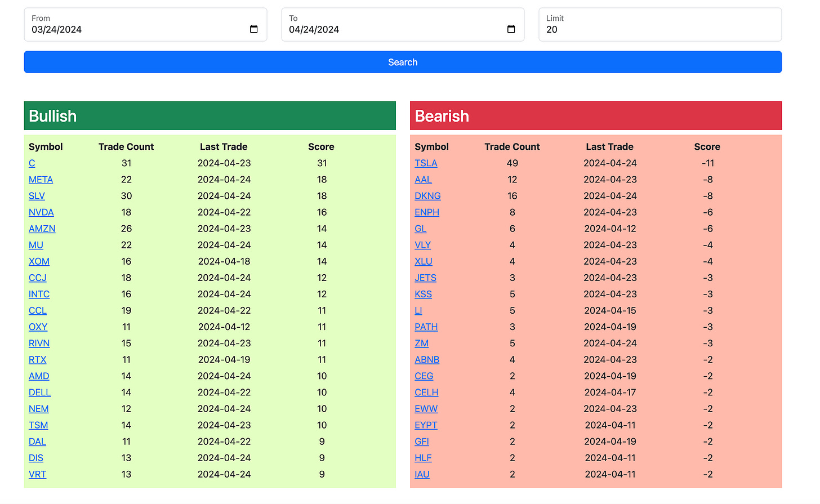
Task: Open the ENPH symbol link
Action: click(427, 212)
